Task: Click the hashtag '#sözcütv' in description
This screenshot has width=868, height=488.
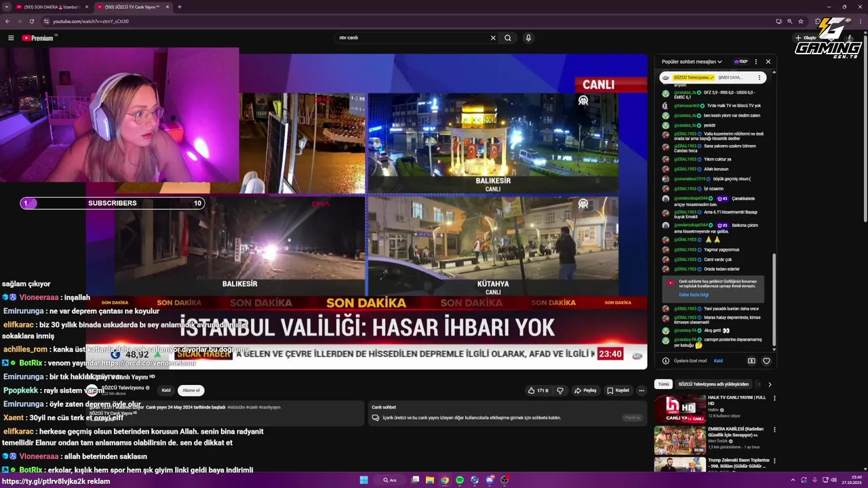Action: point(236,407)
